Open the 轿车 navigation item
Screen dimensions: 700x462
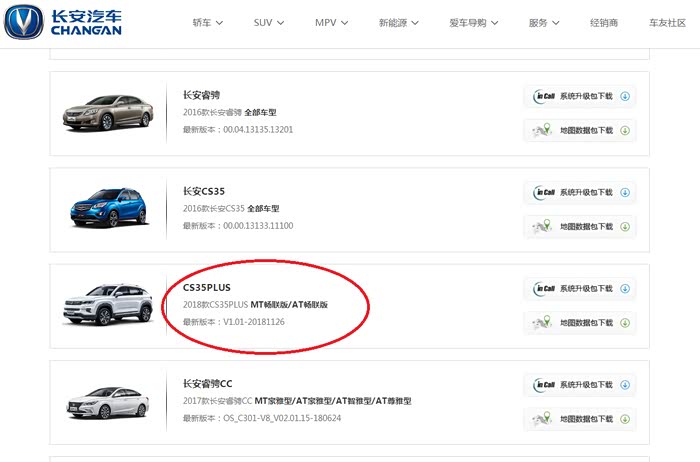[202, 23]
